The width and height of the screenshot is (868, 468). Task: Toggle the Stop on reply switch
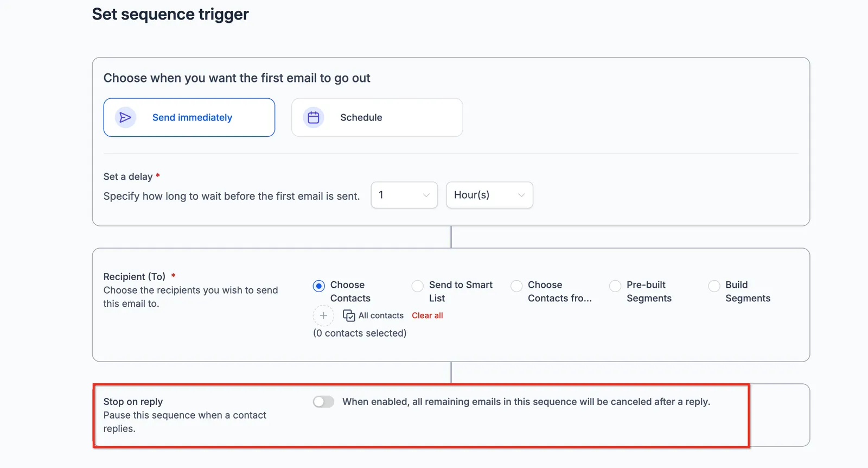pyautogui.click(x=324, y=402)
